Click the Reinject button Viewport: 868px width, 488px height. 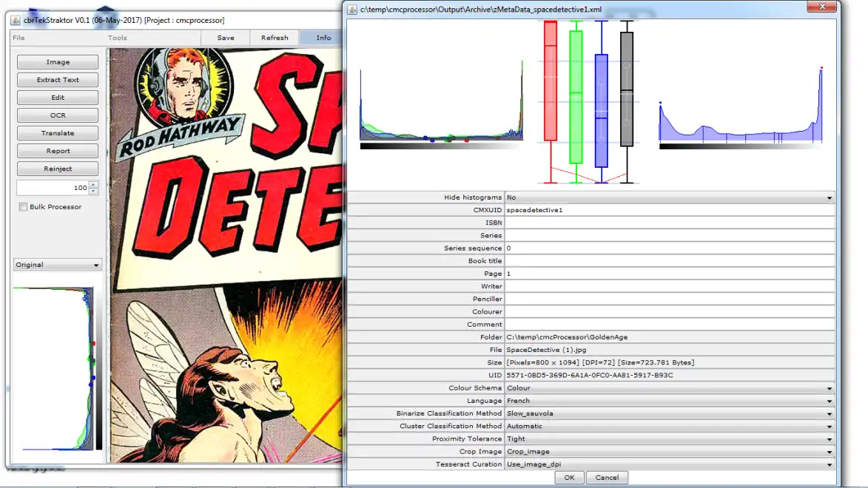(x=58, y=168)
